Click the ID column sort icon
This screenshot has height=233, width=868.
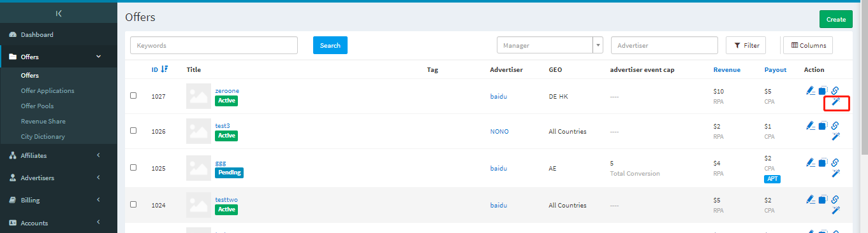click(165, 69)
